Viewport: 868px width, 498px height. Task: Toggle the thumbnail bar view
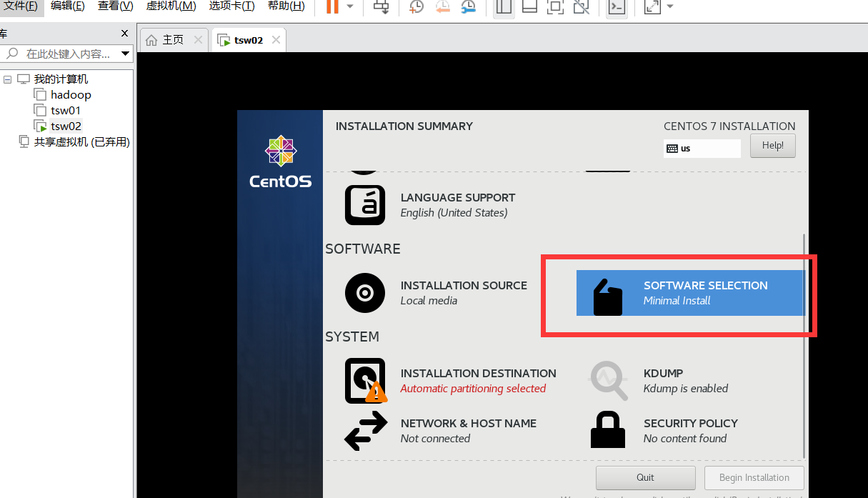[x=529, y=6]
